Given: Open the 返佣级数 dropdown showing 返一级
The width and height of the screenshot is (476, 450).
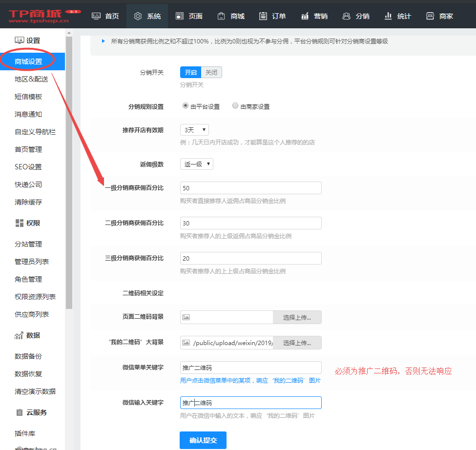Looking at the screenshot, I should click(196, 164).
